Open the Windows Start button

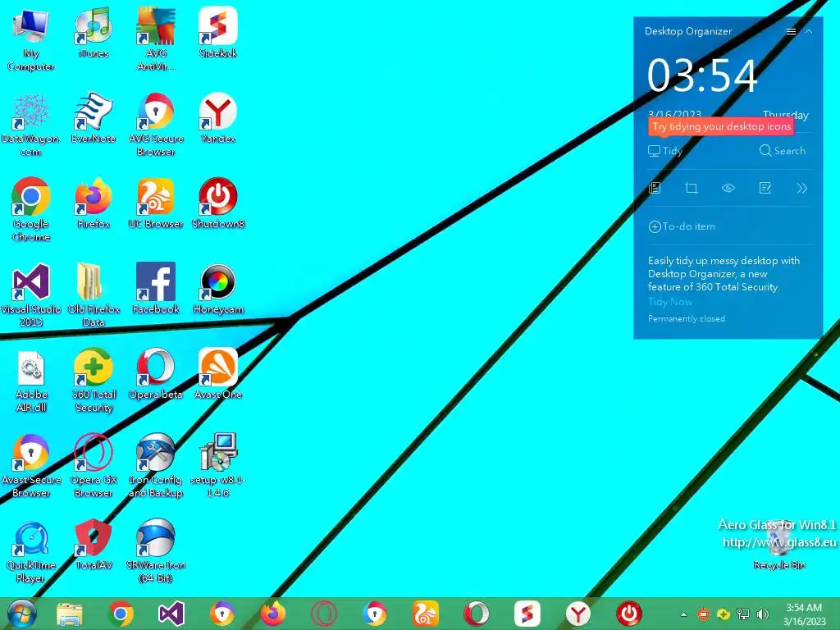pos(21,614)
